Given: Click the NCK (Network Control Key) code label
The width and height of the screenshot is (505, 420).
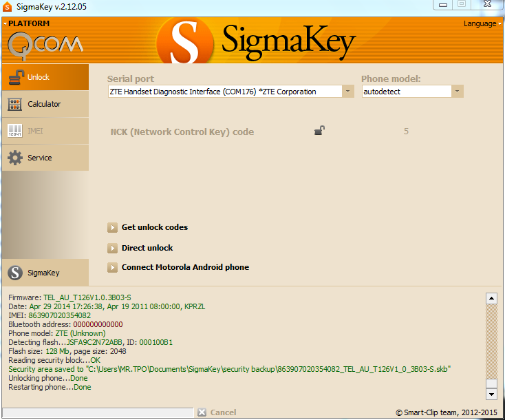Looking at the screenshot, I should [182, 132].
